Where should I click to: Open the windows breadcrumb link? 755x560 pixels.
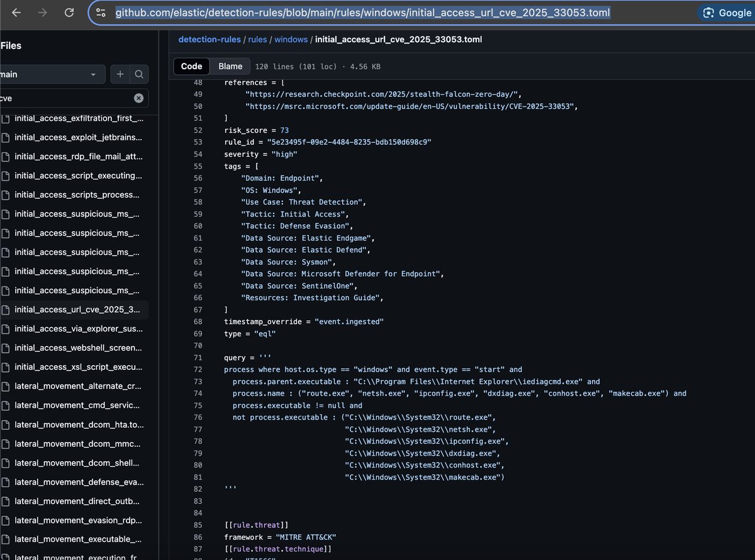pos(291,39)
